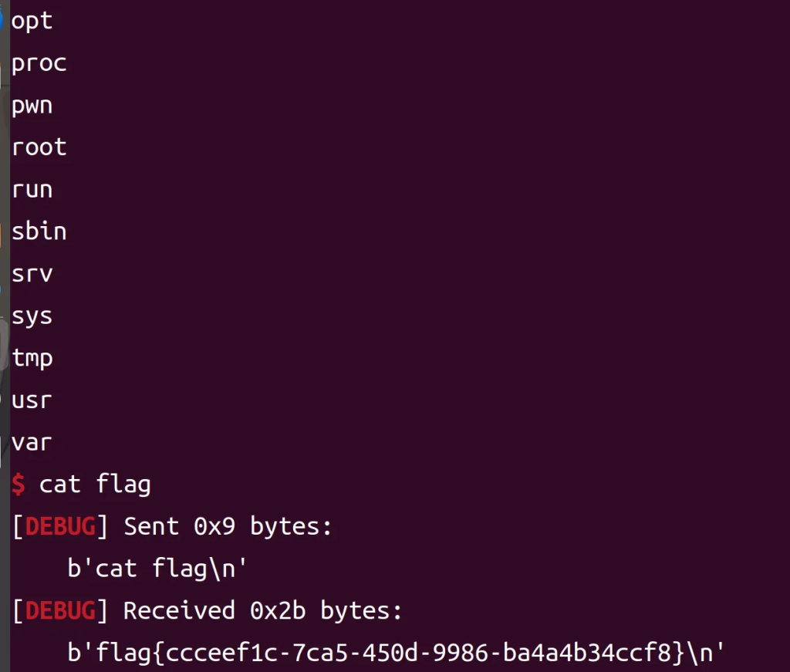Click the 'root' directory entry

pos(39,147)
